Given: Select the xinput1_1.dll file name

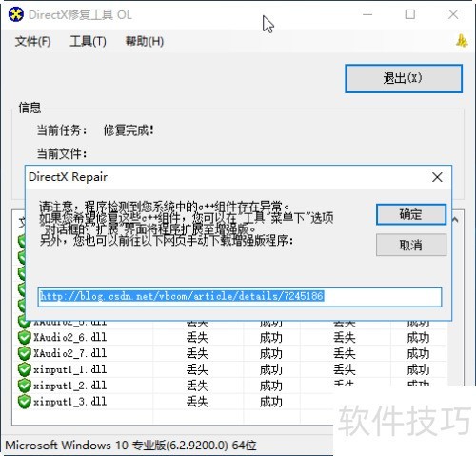Looking at the screenshot, I should point(70,369).
